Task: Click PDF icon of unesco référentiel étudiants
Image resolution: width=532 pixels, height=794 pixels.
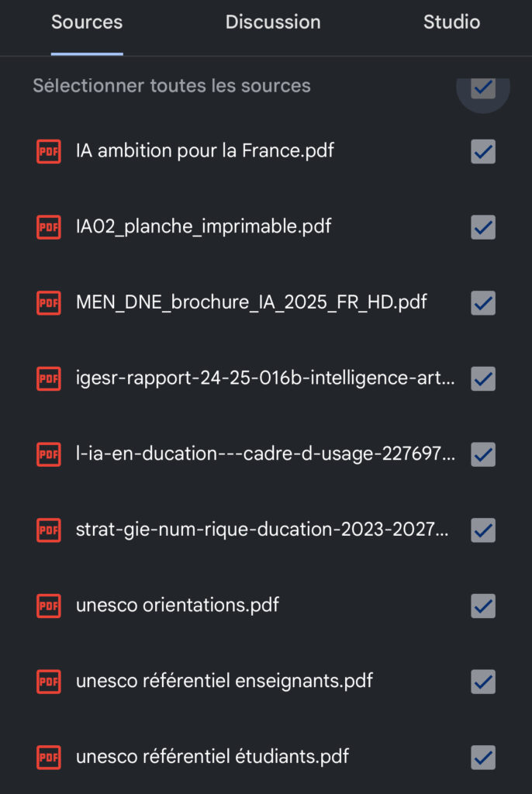Action: click(x=49, y=757)
